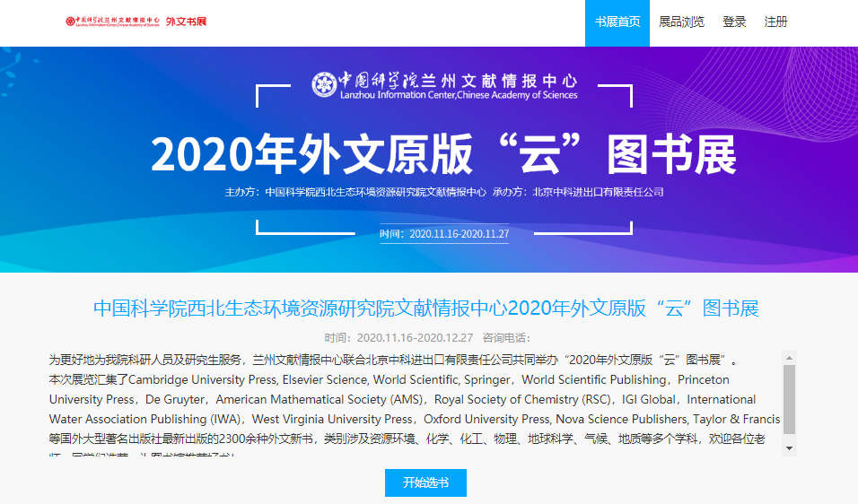Click the Lanzhou Information Center logo in header
This screenshot has width=858, height=504.
[x=113, y=22]
